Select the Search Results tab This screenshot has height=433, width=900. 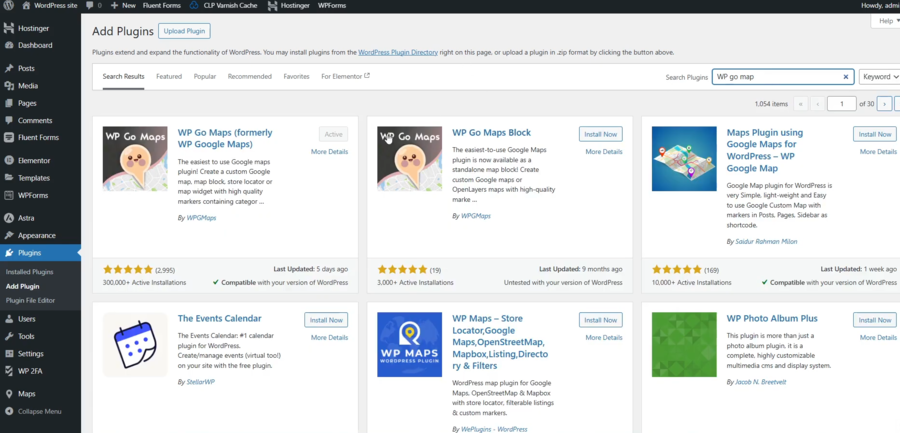123,76
